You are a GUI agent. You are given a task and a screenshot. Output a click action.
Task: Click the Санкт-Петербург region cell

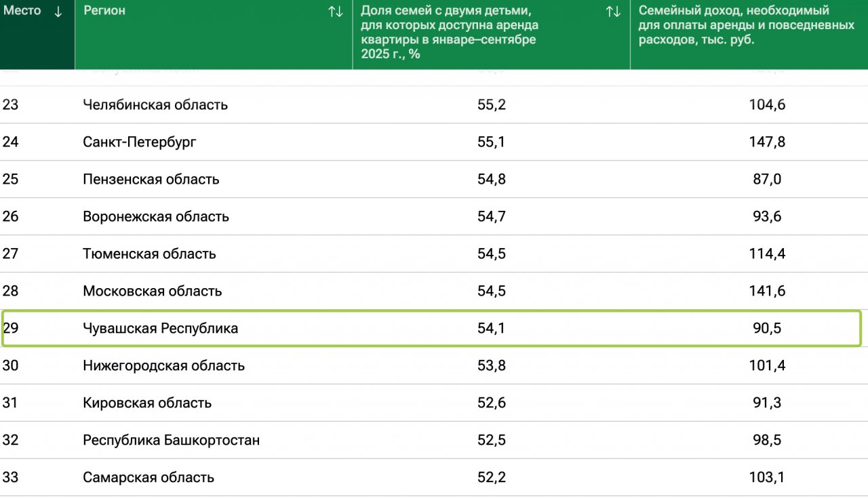140,142
